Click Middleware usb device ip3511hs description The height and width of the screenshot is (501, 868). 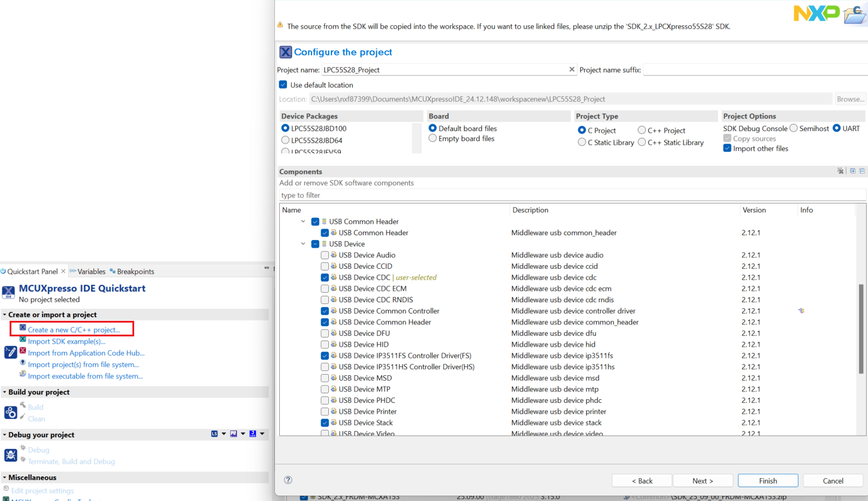562,367
